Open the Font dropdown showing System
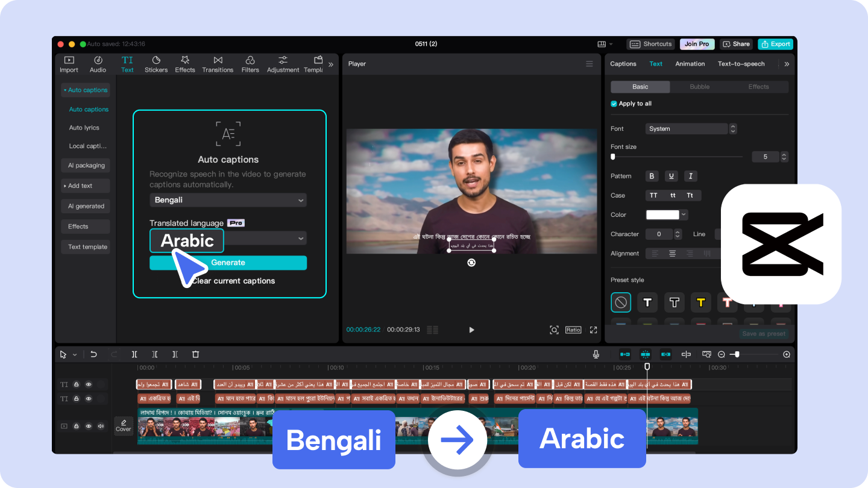Viewport: 868px width, 488px height. pyautogui.click(x=687, y=128)
